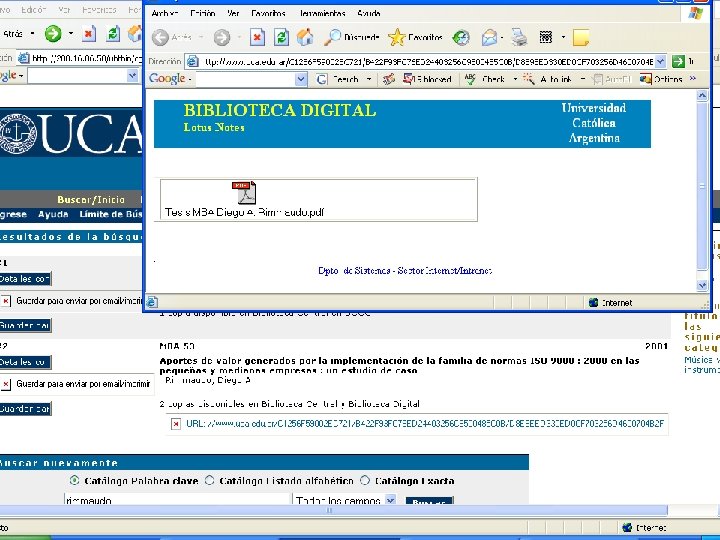Open the PDF icon of Tesis MBA file
The image size is (720, 540).
point(244,192)
